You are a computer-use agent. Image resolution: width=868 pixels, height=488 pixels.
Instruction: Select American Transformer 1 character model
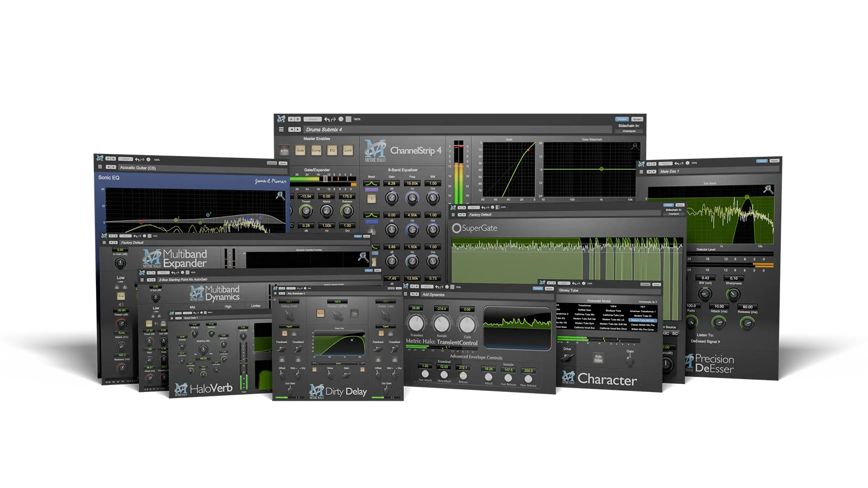pos(643,311)
